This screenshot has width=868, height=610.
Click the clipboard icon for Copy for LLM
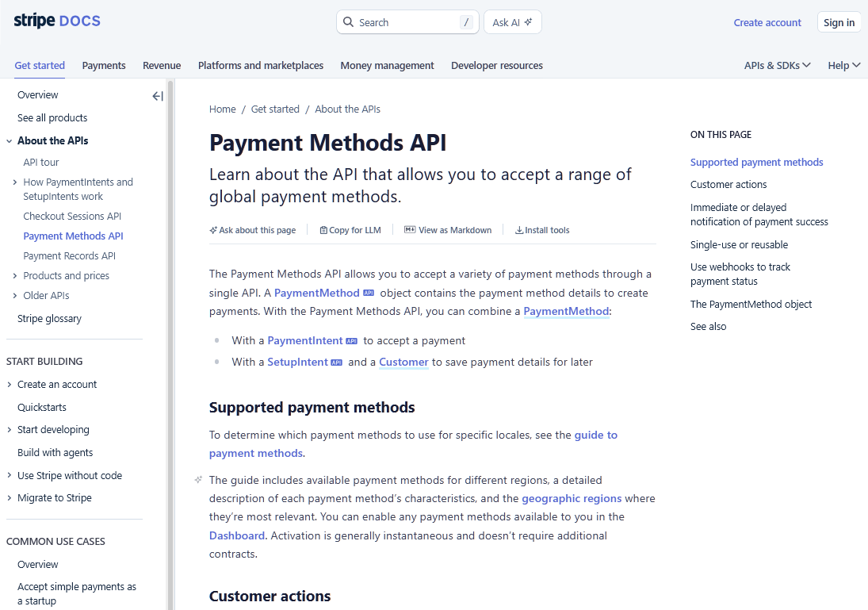(x=323, y=230)
